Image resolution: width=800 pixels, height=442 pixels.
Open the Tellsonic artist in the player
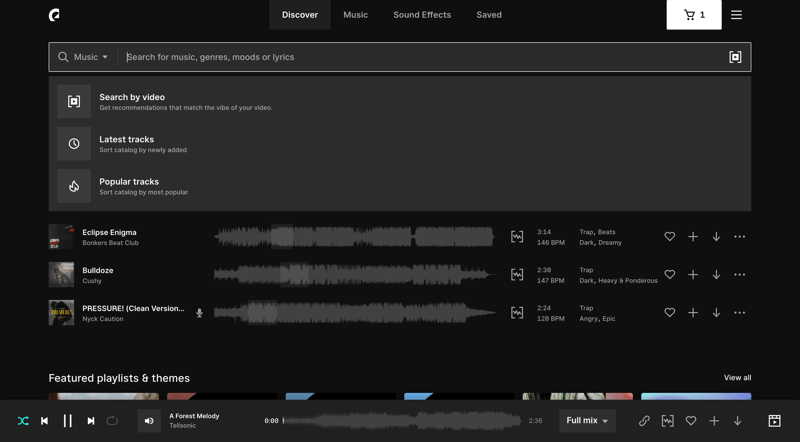(183, 426)
